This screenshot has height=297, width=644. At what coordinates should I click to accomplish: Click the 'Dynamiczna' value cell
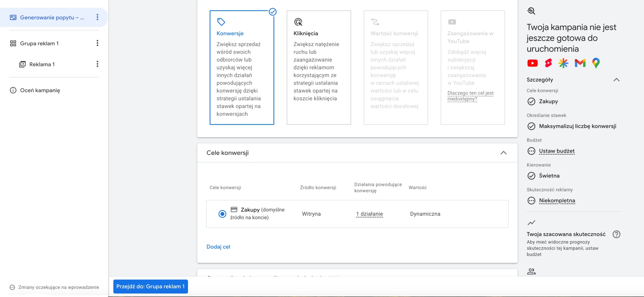coord(425,214)
